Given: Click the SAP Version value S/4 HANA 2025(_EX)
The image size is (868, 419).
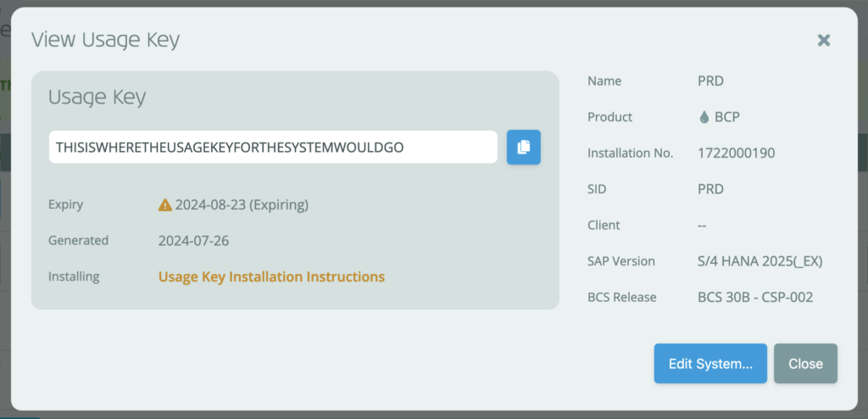Looking at the screenshot, I should point(760,261).
